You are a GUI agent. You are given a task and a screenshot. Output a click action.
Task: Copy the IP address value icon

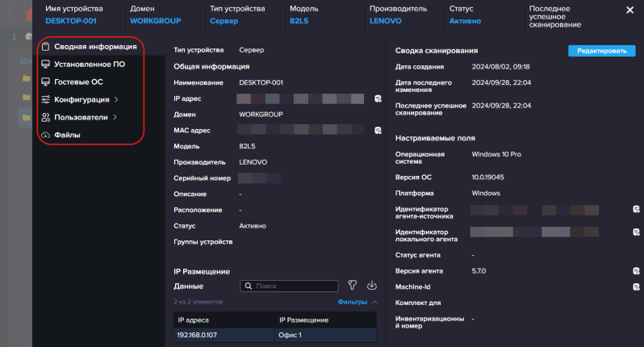(378, 98)
